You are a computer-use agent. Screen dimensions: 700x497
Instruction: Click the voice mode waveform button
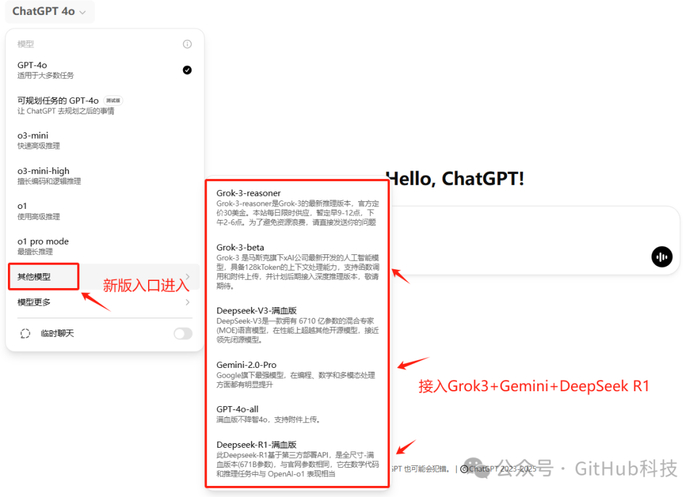662,257
